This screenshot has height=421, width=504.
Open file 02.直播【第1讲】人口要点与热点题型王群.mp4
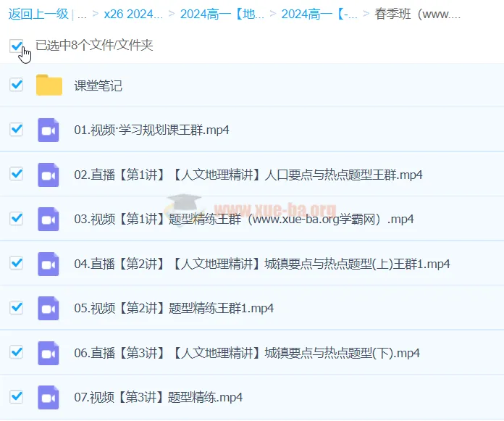pos(248,175)
